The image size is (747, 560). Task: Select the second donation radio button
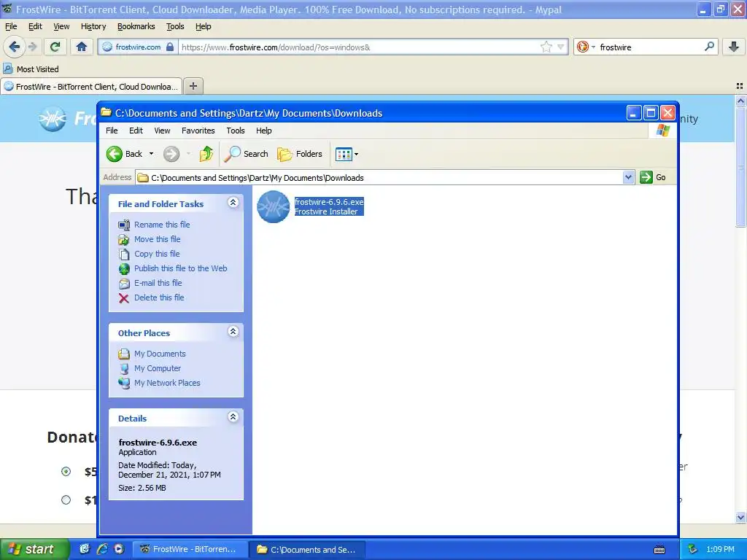click(x=66, y=500)
